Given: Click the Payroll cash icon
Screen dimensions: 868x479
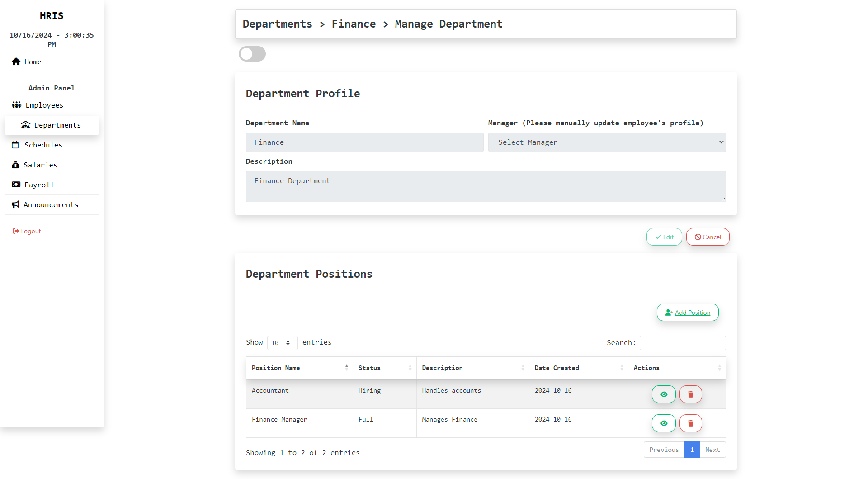Looking at the screenshot, I should [16, 185].
